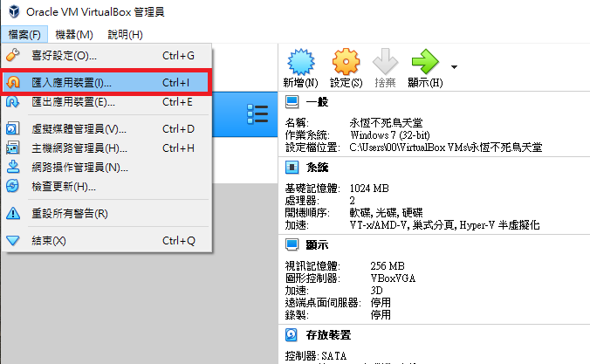Screen dimensions: 590x364
Task: Open the 顯示 section header
Action: (317, 245)
